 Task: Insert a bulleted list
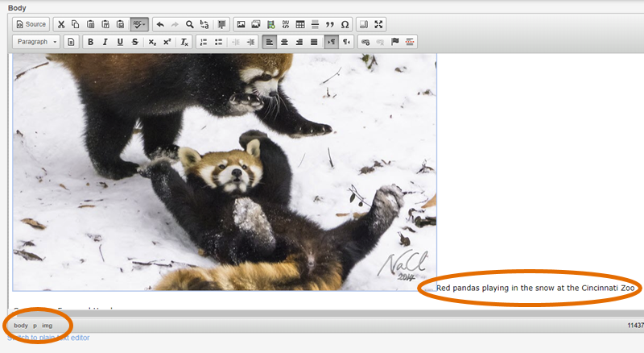pos(218,42)
